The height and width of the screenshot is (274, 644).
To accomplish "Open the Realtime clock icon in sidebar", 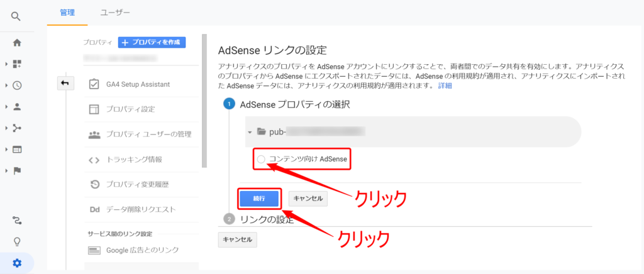I will (x=17, y=85).
